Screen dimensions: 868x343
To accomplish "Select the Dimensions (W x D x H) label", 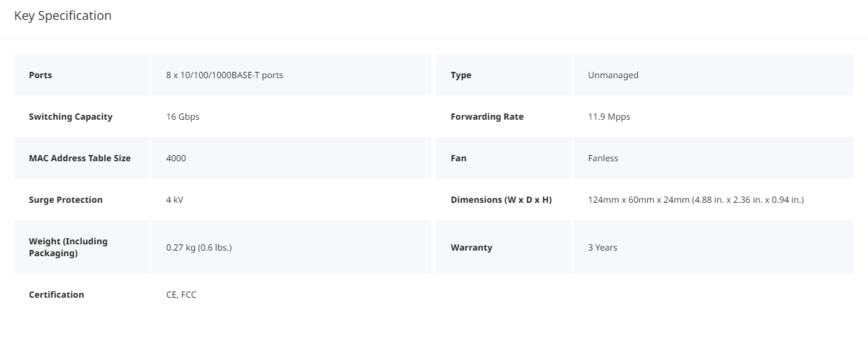I will (501, 200).
